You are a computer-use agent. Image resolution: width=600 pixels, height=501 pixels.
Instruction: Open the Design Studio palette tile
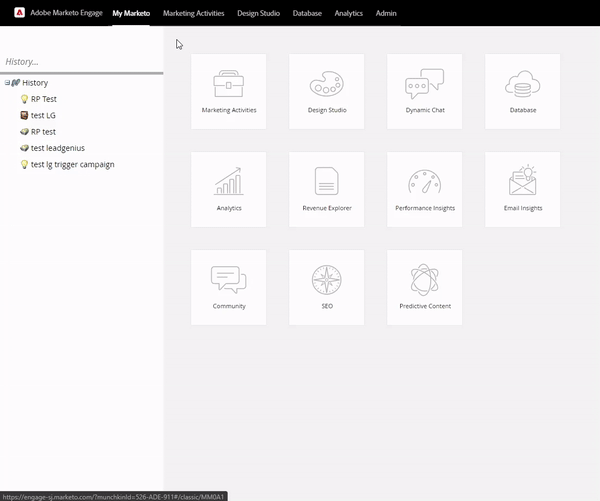326,91
